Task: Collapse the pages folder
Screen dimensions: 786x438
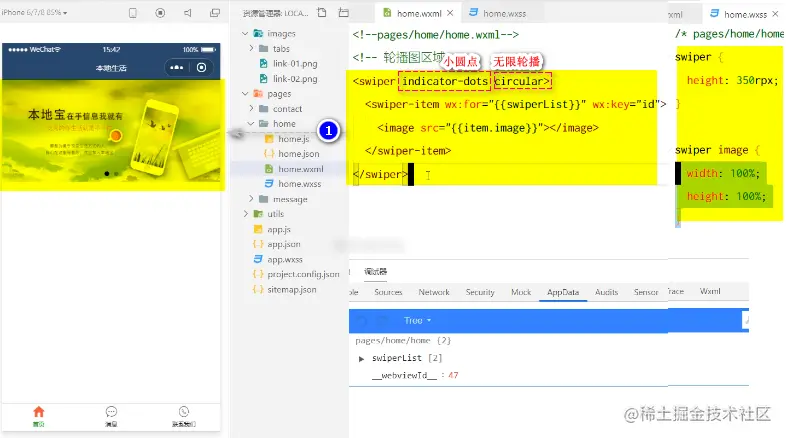Action: (x=245, y=94)
